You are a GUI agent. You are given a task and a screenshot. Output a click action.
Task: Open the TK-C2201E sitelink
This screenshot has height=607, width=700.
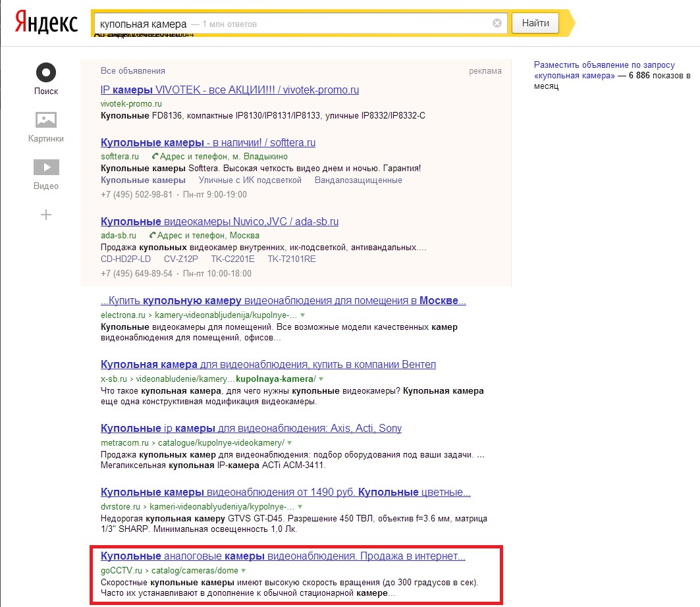point(232,259)
